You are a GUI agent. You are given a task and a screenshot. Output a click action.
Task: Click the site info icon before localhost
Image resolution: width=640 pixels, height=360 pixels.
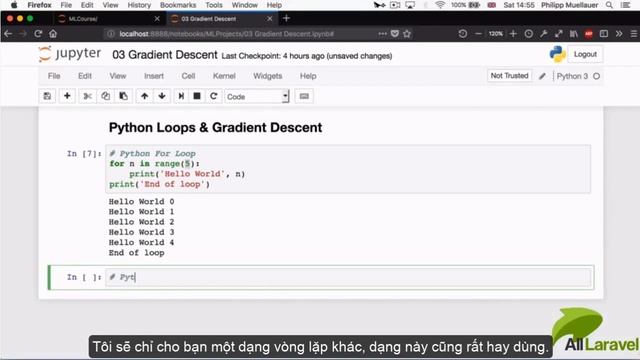111,34
